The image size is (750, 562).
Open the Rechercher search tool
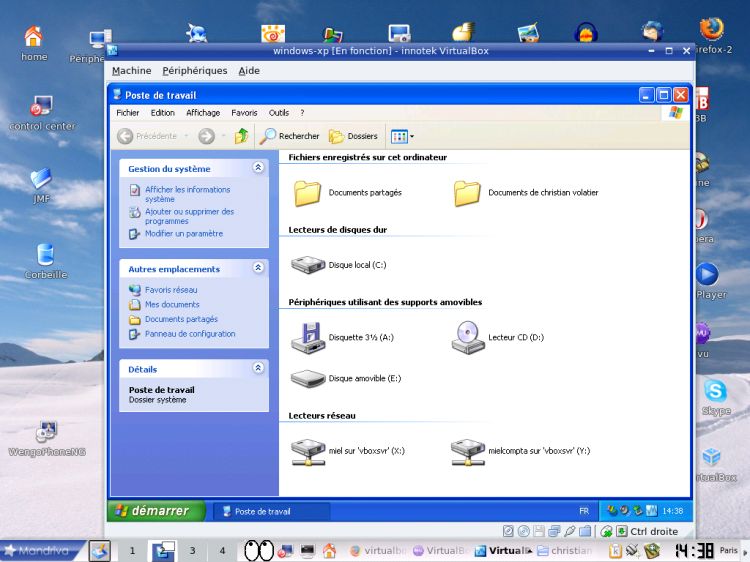[x=289, y=136]
